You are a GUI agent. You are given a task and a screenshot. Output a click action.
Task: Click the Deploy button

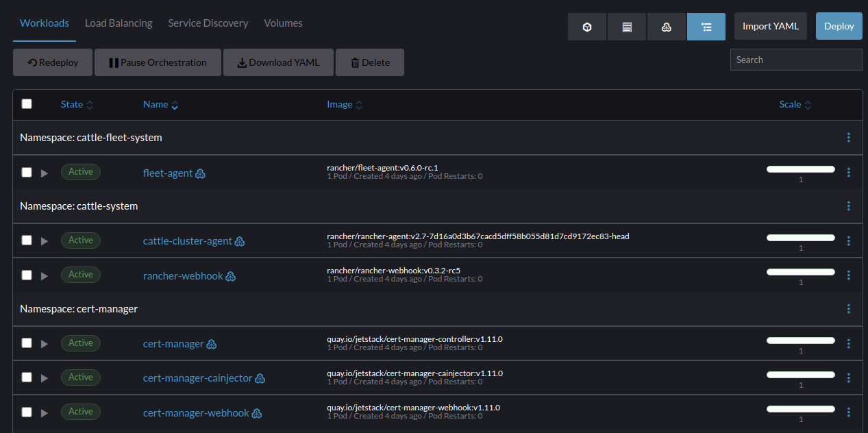click(x=839, y=26)
